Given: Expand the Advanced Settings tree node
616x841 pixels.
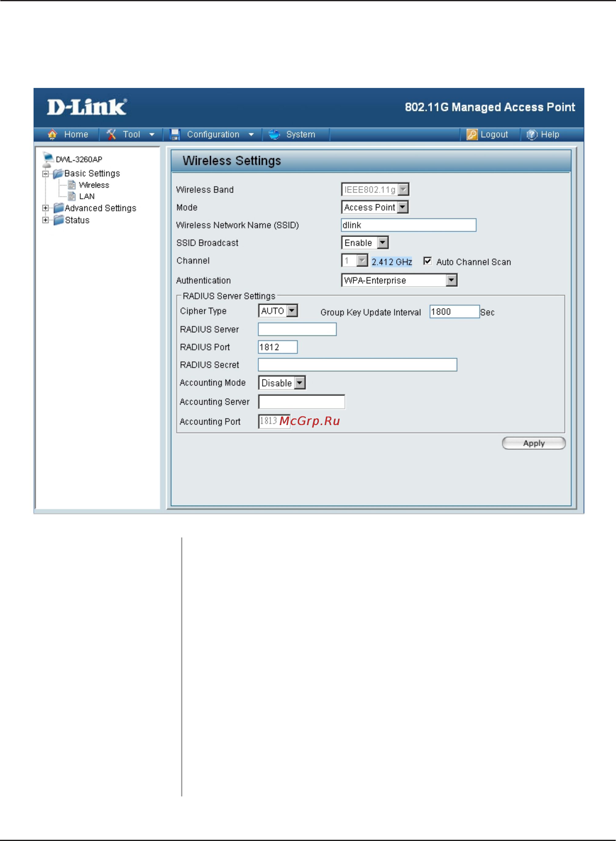Looking at the screenshot, I should (46, 208).
